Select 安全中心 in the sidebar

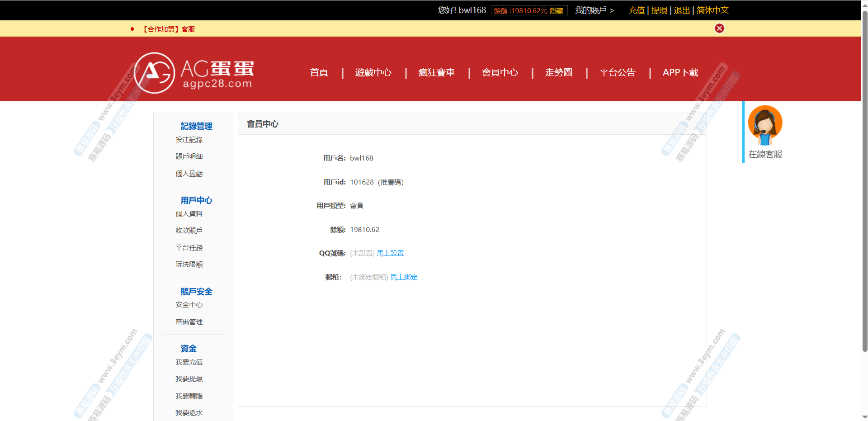point(189,305)
